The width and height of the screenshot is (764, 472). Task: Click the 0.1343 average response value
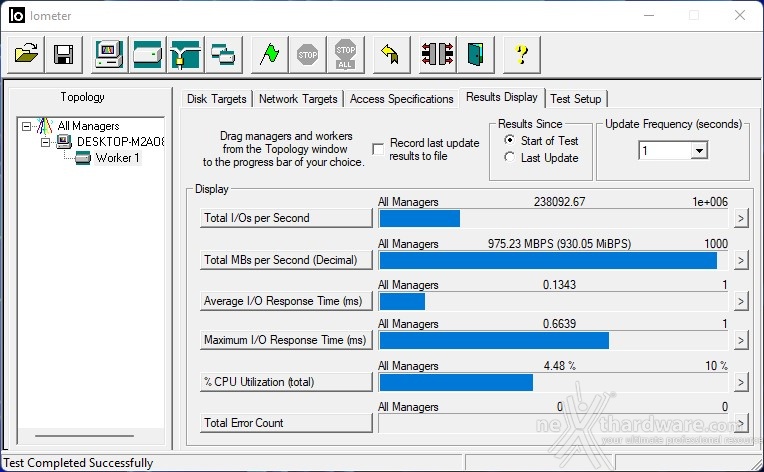point(559,284)
